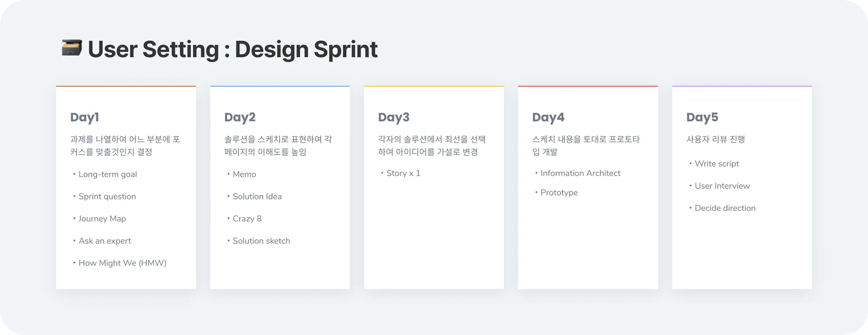Select the Day1 card heading

85,117
